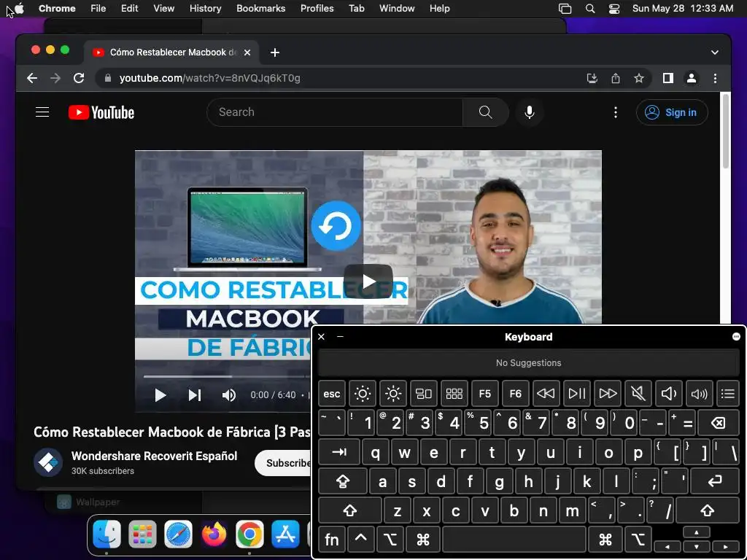
Task: Open the Apple menu
Action: coord(20,8)
